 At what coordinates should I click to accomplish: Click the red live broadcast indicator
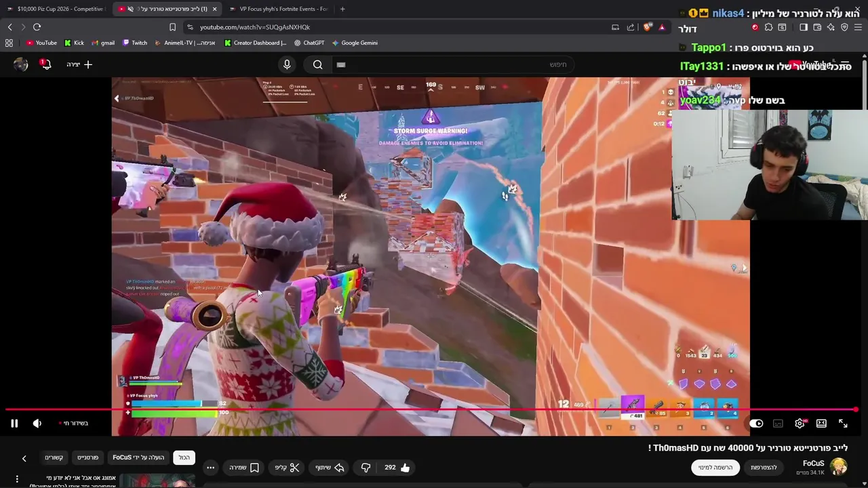74,424
